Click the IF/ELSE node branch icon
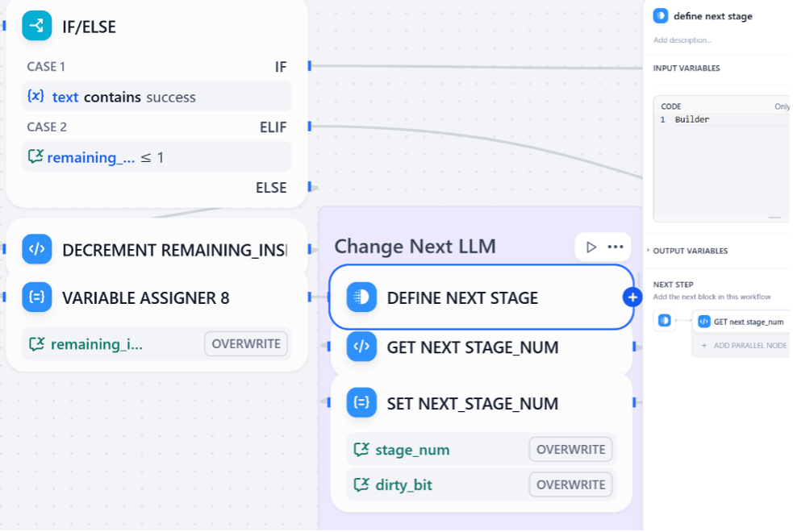 [37, 27]
